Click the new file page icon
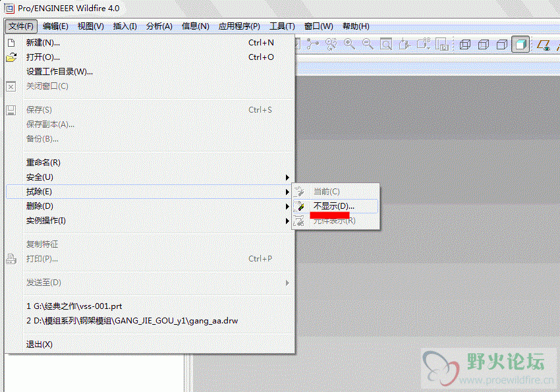 tap(11, 43)
